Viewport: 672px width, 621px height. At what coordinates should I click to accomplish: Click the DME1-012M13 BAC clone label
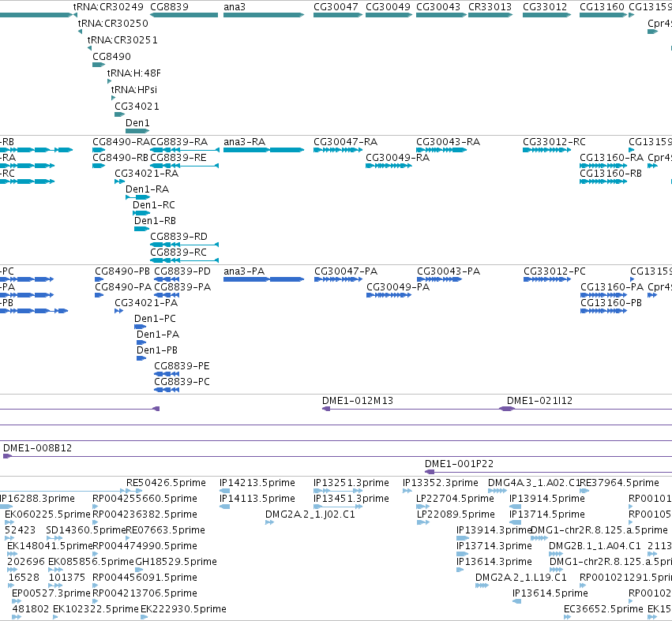click(x=358, y=400)
